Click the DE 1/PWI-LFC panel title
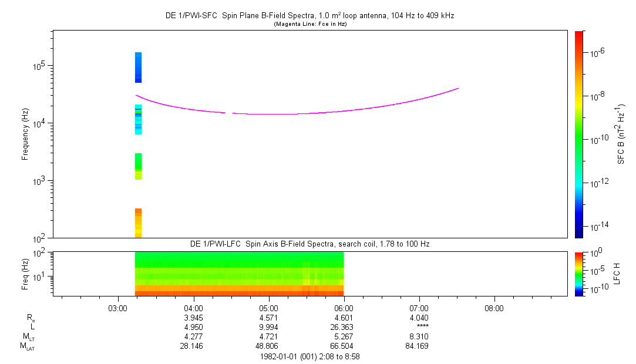Image resolution: width=636 pixels, height=364 pixels. coord(309,244)
